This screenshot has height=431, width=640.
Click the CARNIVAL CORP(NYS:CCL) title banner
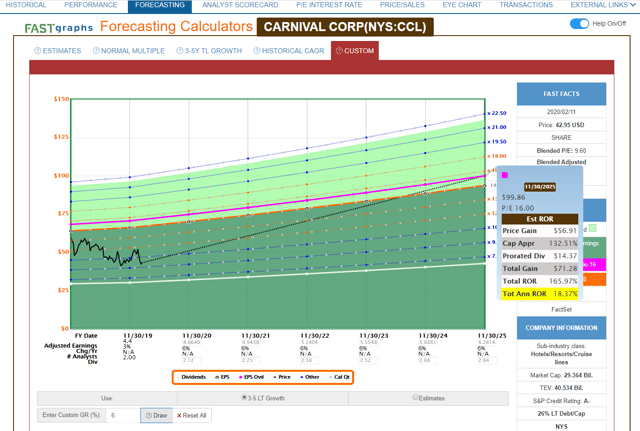tap(345, 27)
